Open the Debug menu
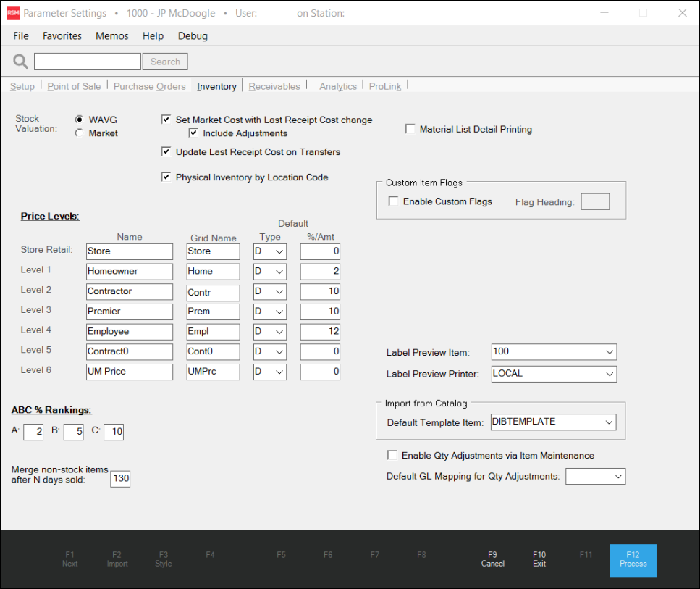 [193, 35]
